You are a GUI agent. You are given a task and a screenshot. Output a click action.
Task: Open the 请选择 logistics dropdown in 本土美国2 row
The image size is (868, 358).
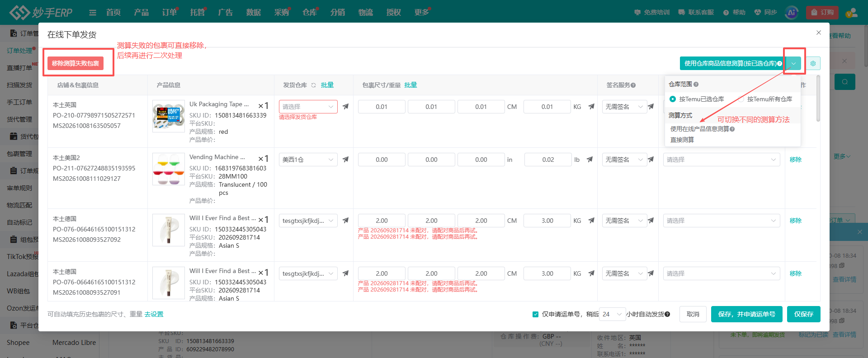(722, 160)
